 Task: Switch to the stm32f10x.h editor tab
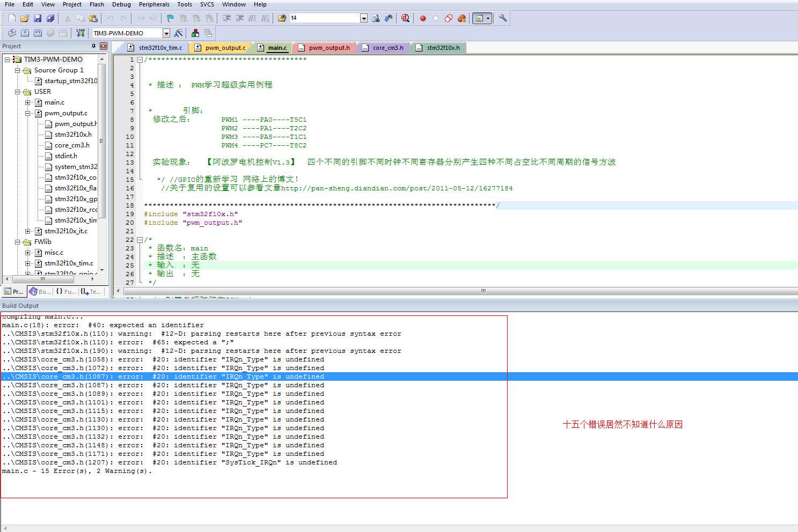click(438, 48)
